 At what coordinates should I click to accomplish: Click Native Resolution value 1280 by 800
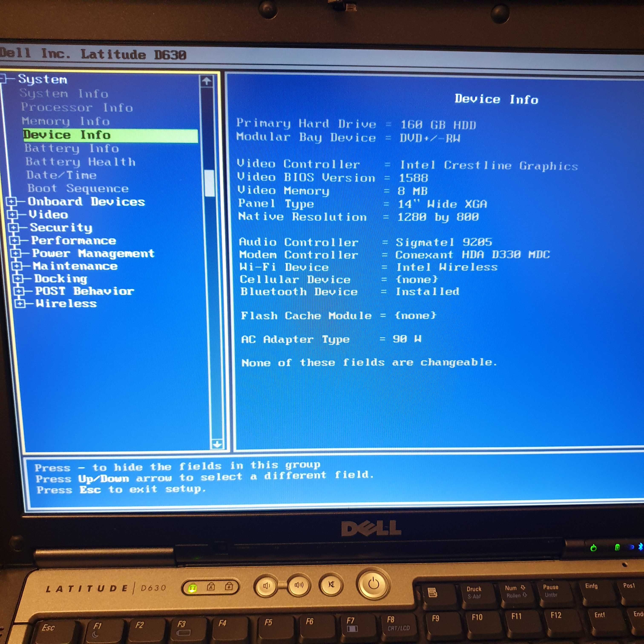coord(438,217)
